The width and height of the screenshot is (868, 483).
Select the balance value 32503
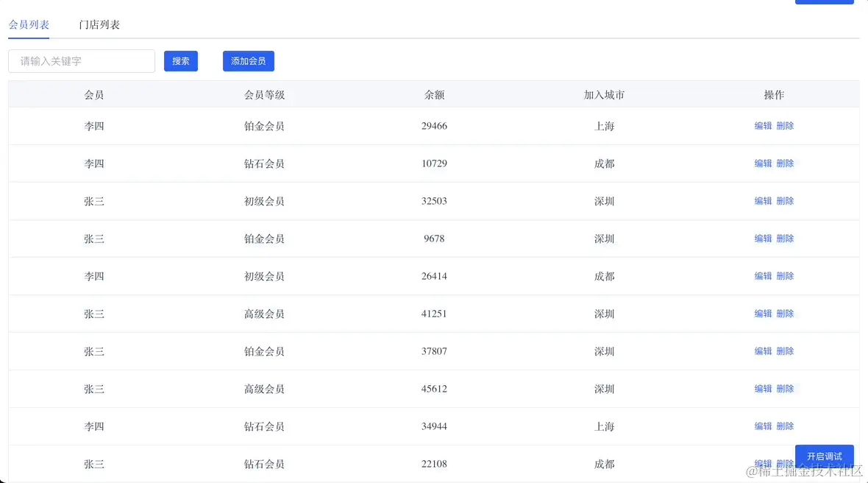point(434,201)
